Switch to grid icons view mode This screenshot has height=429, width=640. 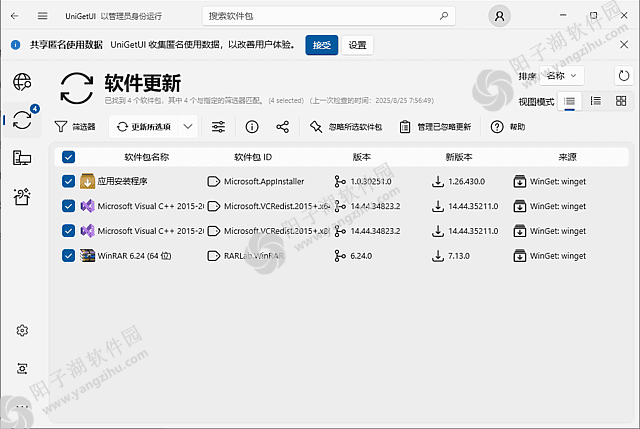tap(621, 101)
